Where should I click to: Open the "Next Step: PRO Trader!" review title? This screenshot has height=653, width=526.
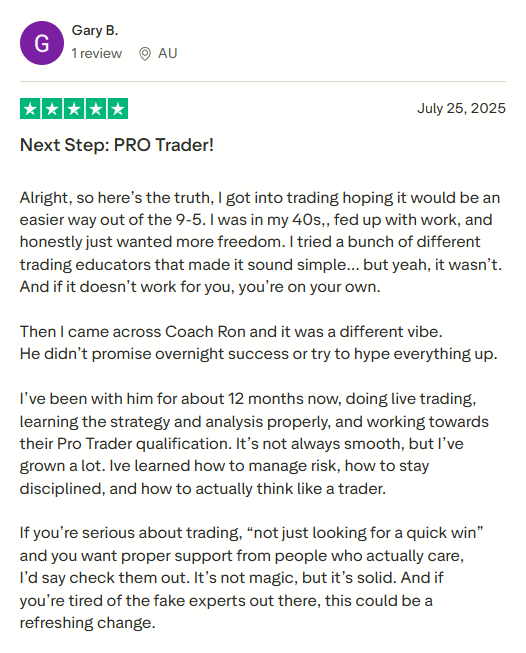[x=117, y=145]
